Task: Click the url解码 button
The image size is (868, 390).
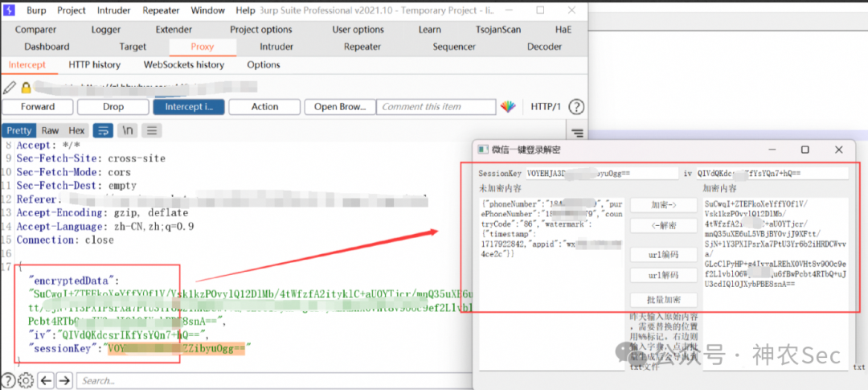Action: point(664,275)
